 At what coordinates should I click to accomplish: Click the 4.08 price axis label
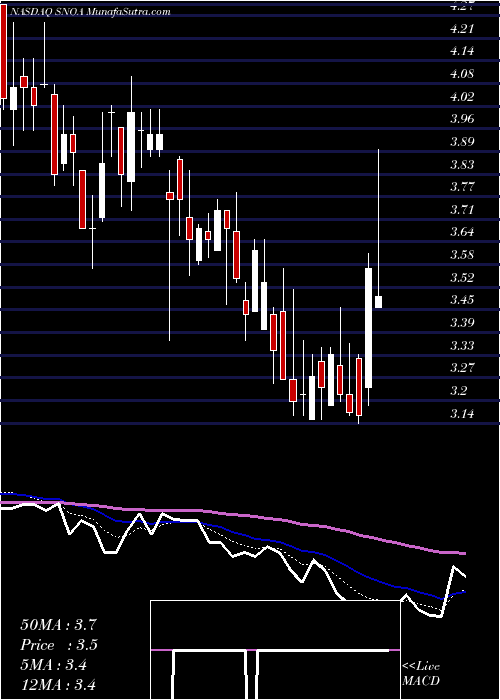(x=462, y=74)
